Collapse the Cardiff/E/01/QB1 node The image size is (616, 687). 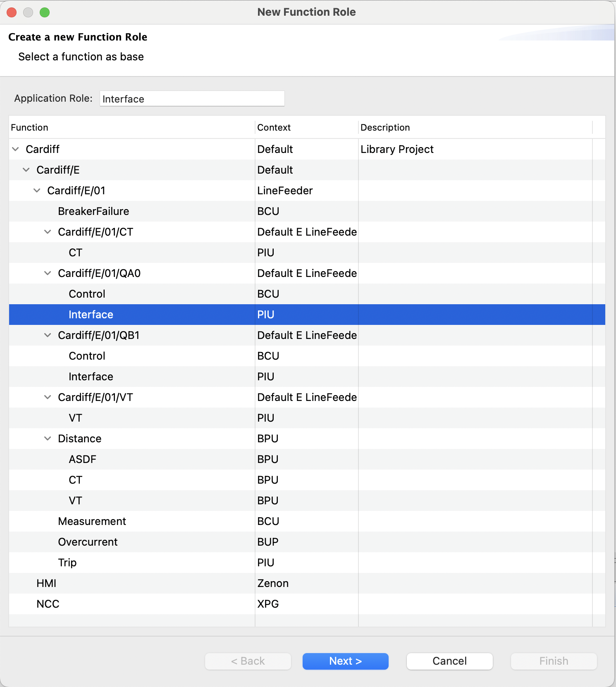click(x=48, y=335)
